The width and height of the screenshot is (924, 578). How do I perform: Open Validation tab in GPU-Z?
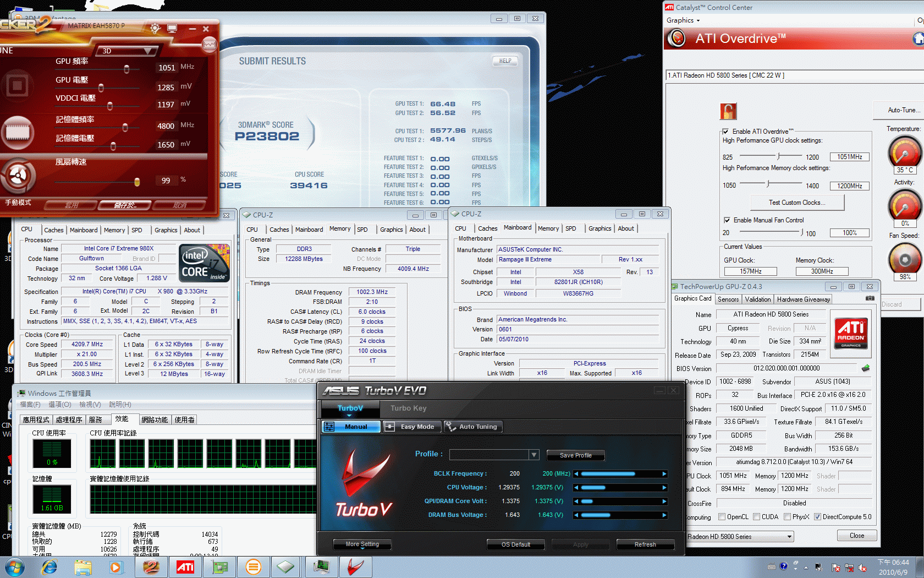click(x=758, y=299)
